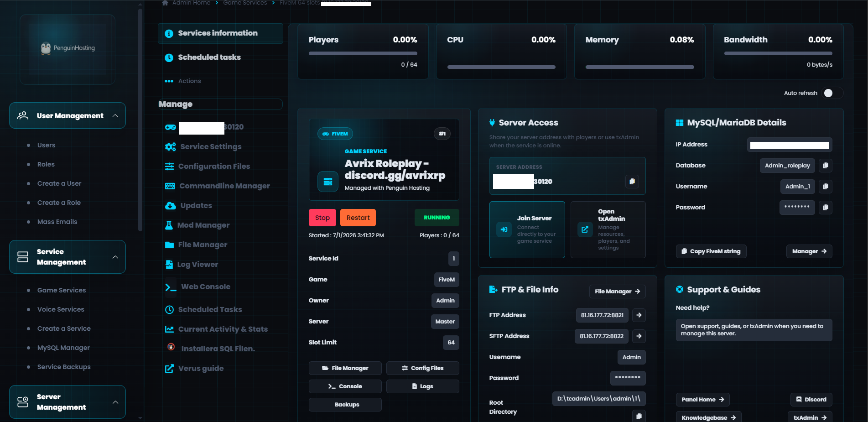868x422 pixels.
Task: Open MySQL Manager in the sidebar
Action: coord(63,348)
